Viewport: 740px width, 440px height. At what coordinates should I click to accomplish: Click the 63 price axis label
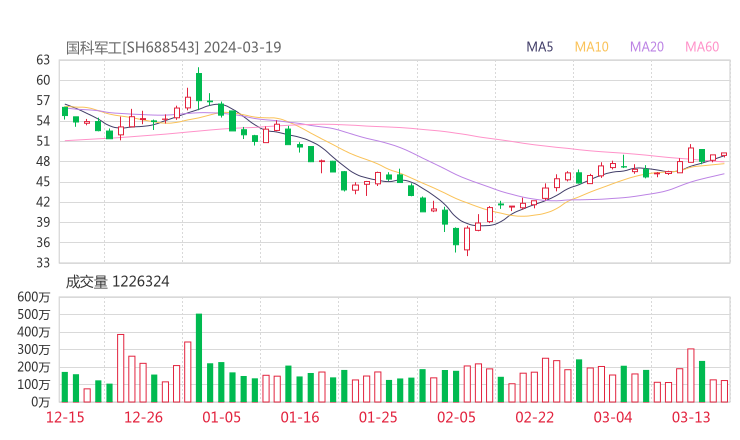(x=43, y=60)
